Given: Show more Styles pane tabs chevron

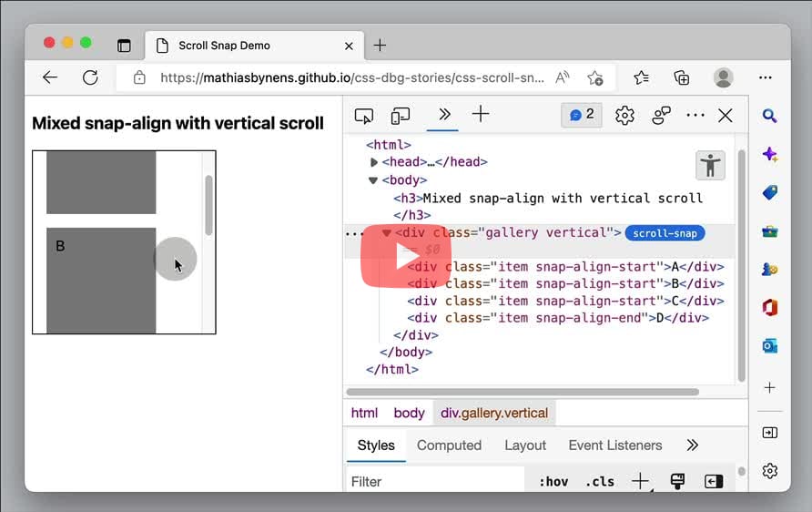Looking at the screenshot, I should pyautogui.click(x=693, y=445).
